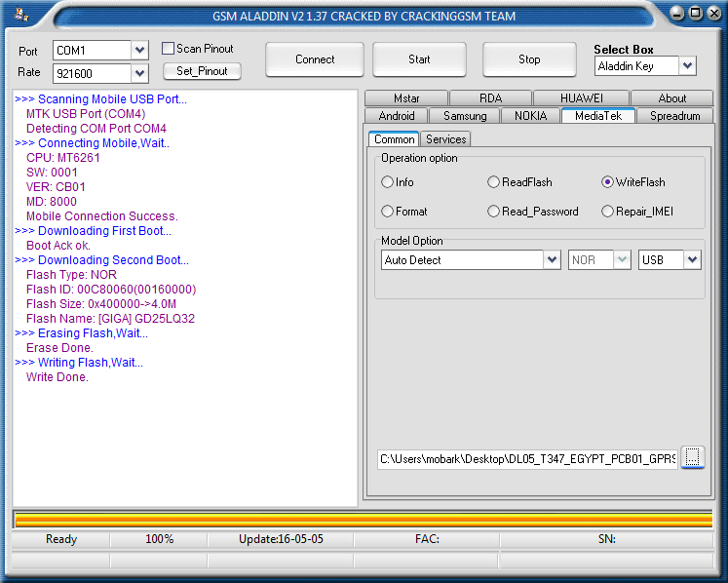Switch to the HUAWEI tab
Screen dimensions: 728x583
(x=581, y=98)
